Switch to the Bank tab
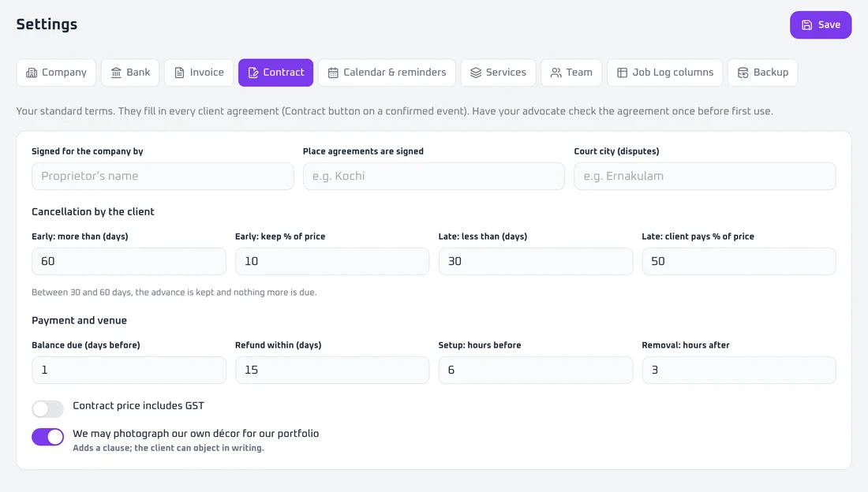Image resolution: width=868 pixels, height=492 pixels. pos(130,73)
